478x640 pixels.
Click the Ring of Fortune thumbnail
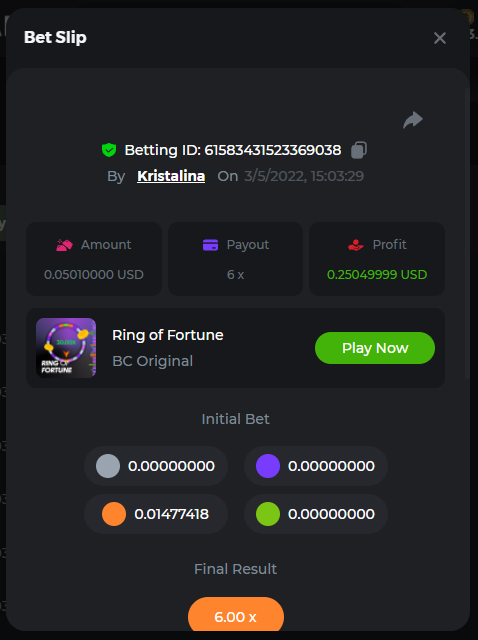click(66, 348)
